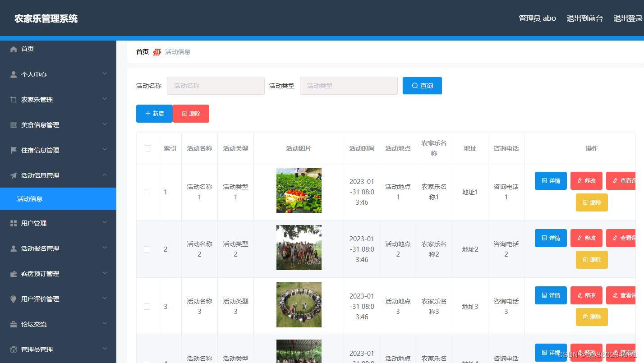The height and width of the screenshot is (363, 644).
Task: Click 退出登录 in the top bar
Action: click(x=628, y=18)
